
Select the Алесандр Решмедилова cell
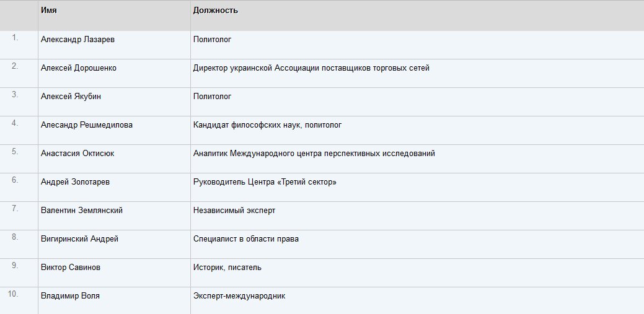point(87,124)
